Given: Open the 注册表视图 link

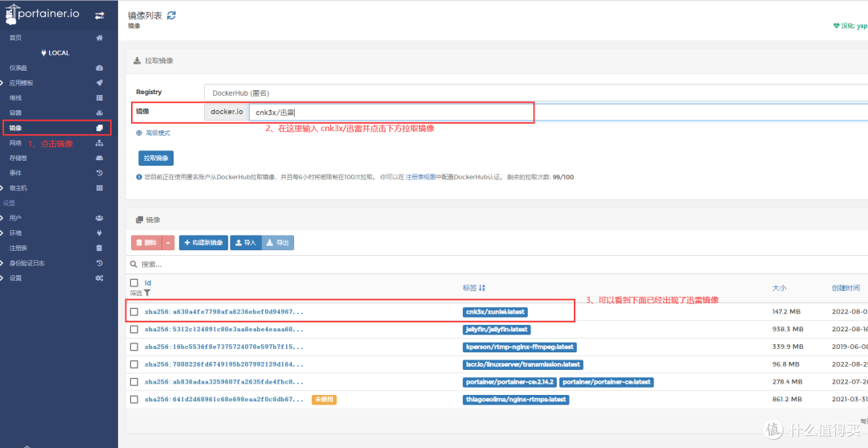Looking at the screenshot, I should [x=420, y=177].
